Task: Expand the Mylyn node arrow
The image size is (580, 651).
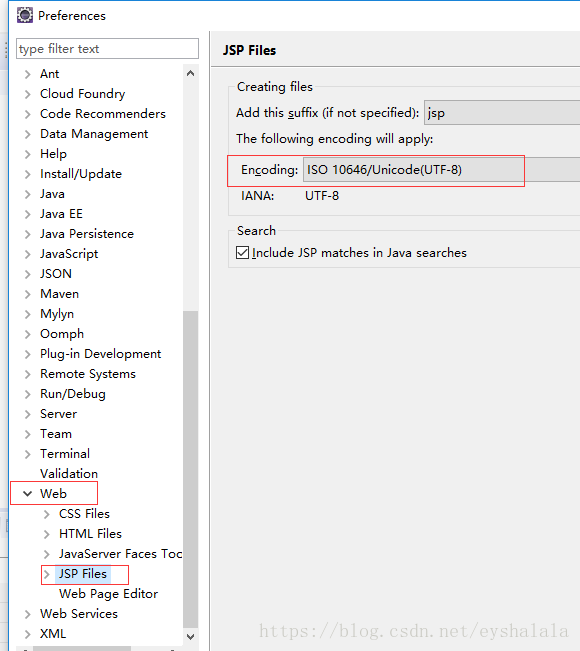Action: pos(27,314)
